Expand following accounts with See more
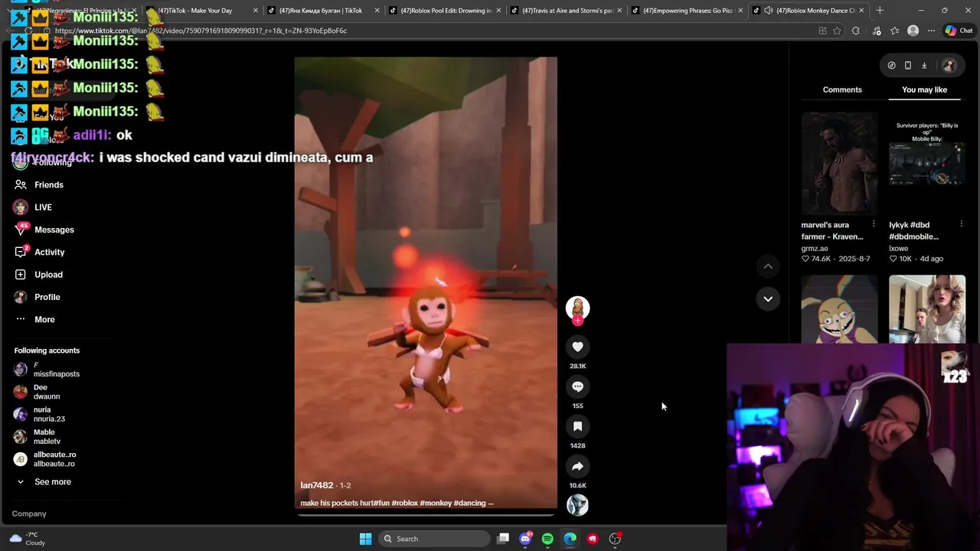 pyautogui.click(x=52, y=481)
